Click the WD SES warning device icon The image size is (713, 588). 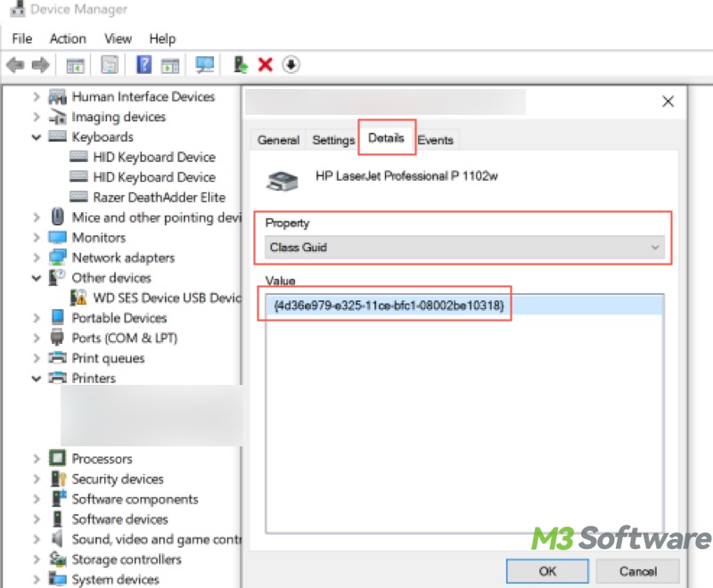[78, 298]
